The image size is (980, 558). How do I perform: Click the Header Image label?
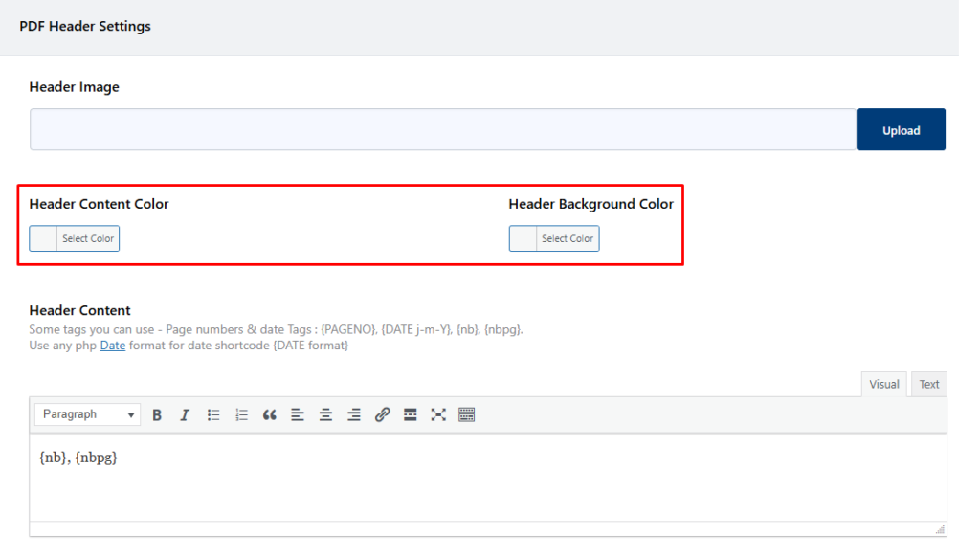click(x=75, y=87)
